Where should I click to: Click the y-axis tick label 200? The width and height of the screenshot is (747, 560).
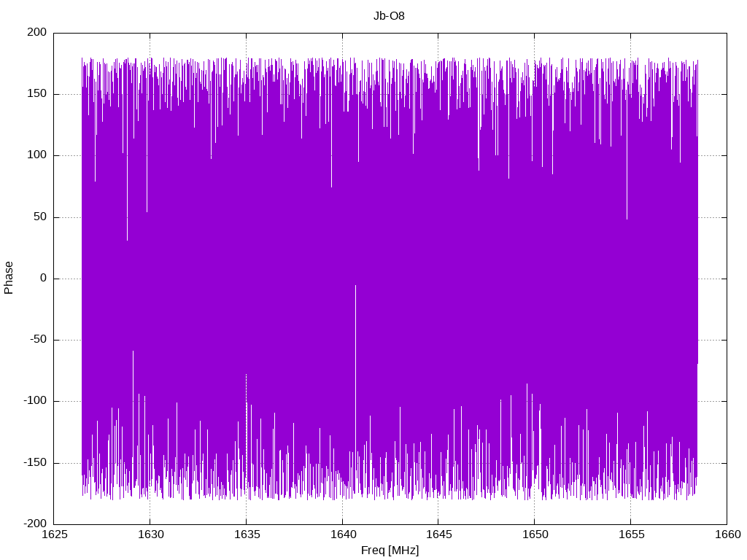[x=37, y=32]
